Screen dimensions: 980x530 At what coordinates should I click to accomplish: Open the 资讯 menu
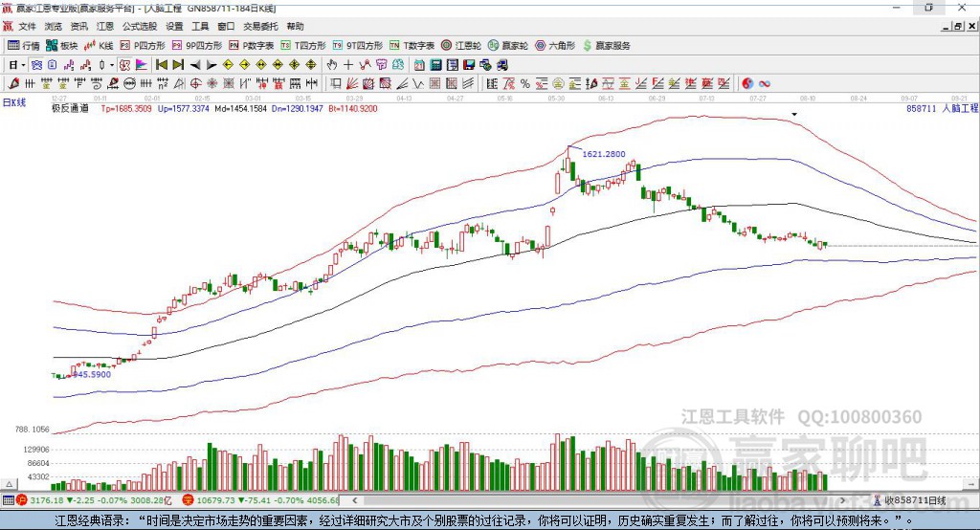(78, 26)
